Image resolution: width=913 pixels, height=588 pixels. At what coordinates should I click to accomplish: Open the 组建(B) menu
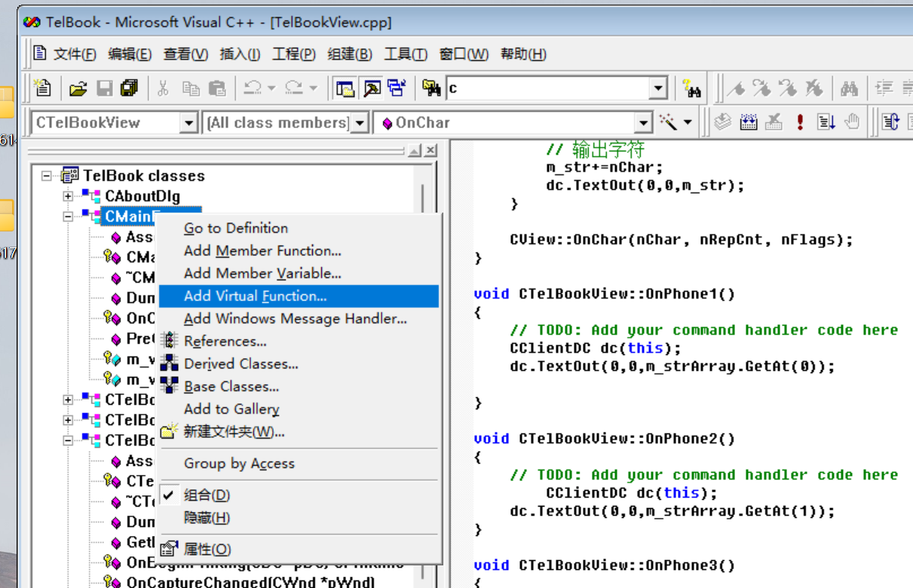[350, 54]
